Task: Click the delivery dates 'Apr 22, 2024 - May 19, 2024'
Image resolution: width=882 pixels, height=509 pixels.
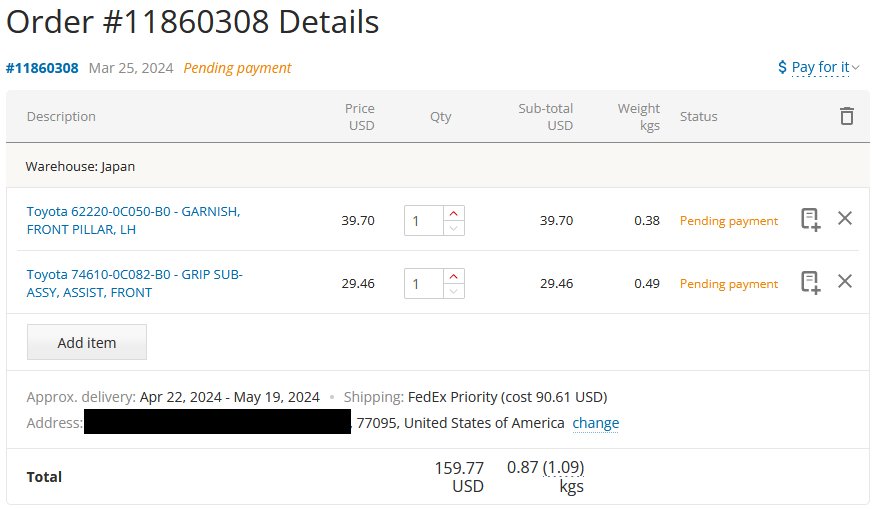Action: 230,397
